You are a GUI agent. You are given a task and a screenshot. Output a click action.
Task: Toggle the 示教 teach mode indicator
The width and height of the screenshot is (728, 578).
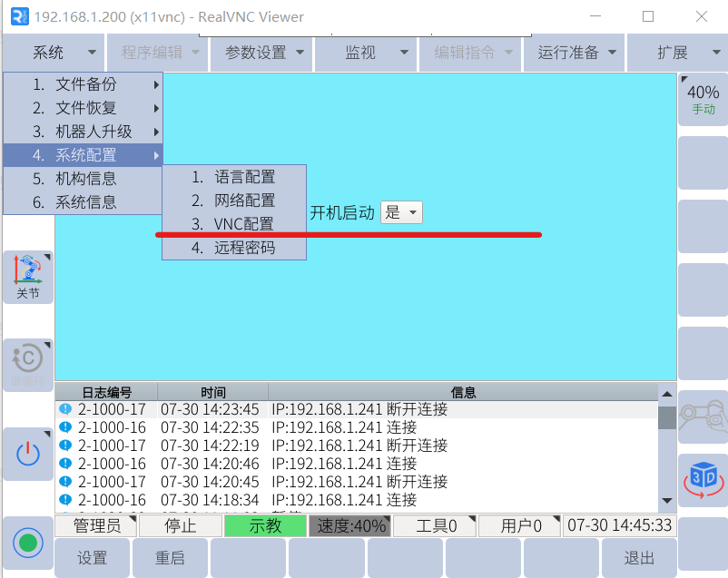(265, 526)
